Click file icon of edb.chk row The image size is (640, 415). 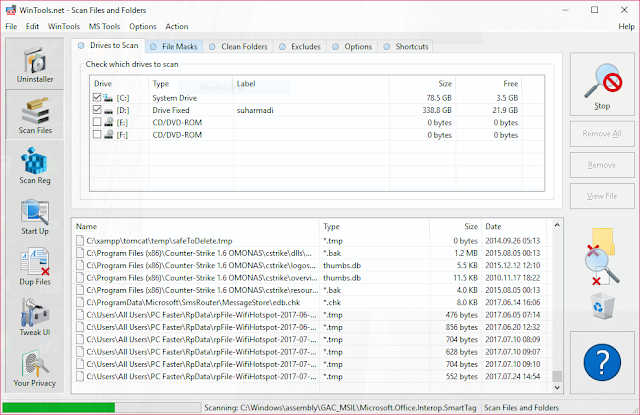coord(80,302)
